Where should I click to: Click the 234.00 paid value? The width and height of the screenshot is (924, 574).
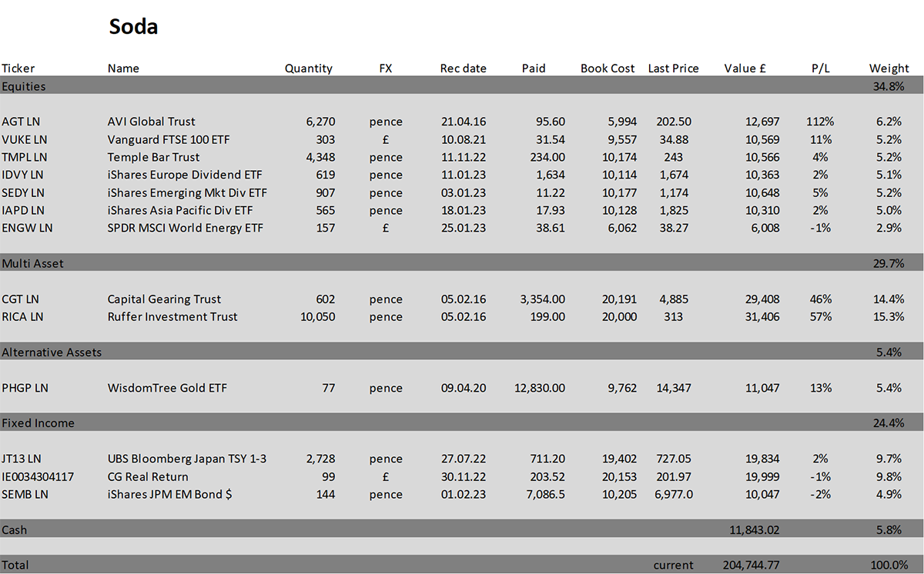click(x=547, y=157)
